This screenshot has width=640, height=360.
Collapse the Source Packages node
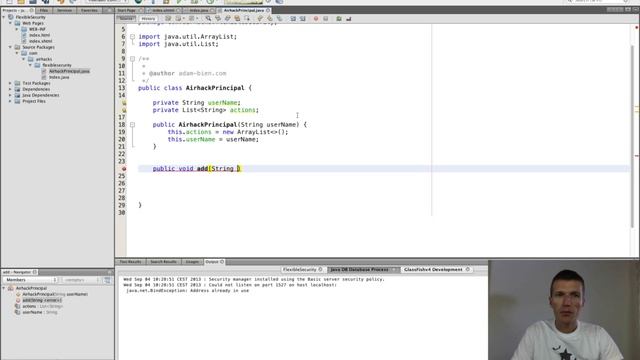10,47
